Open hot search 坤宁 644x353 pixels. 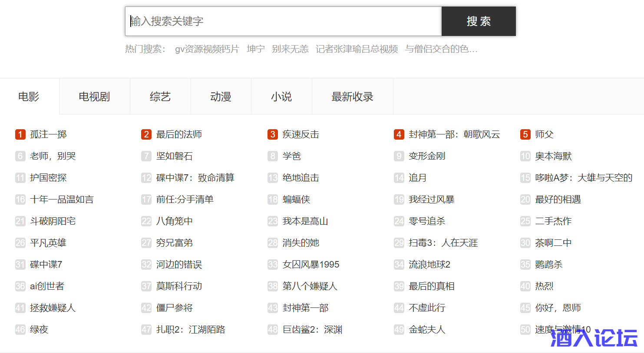click(256, 49)
